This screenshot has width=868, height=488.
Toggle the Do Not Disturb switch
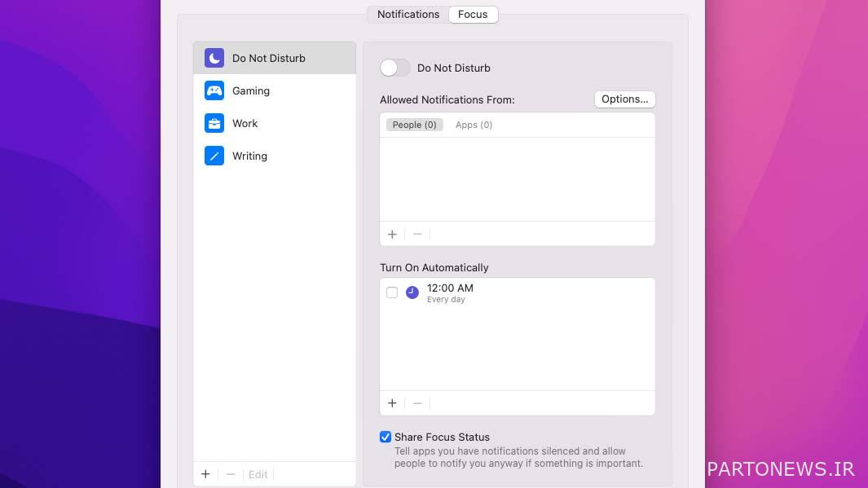395,68
